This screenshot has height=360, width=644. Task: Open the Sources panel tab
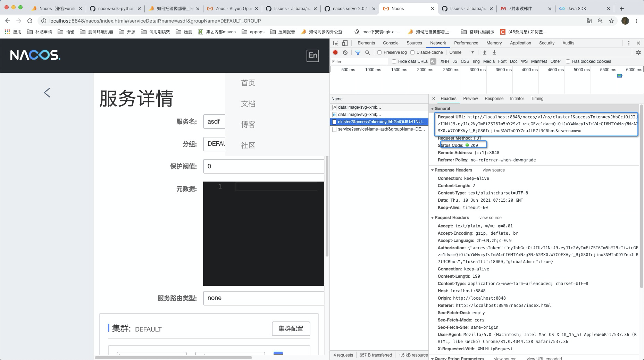click(414, 43)
